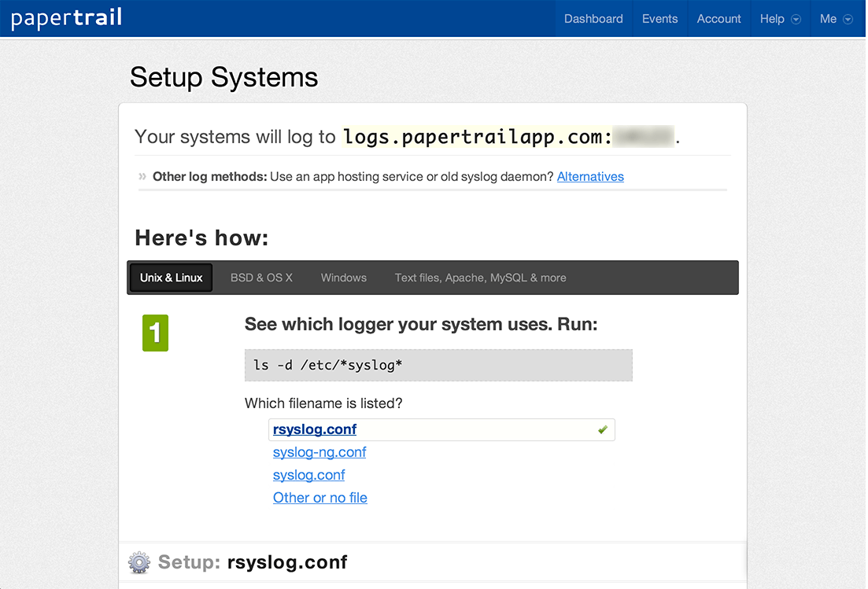Click the papertrail logo
The image size is (868, 589).
coord(66,18)
